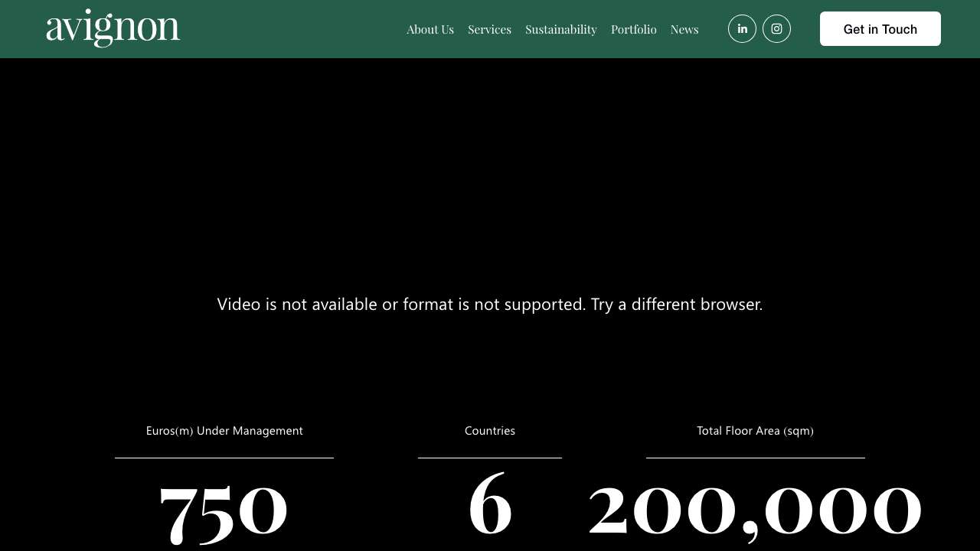Open the About Us menu item
The width and height of the screenshot is (980, 551).
click(x=430, y=29)
